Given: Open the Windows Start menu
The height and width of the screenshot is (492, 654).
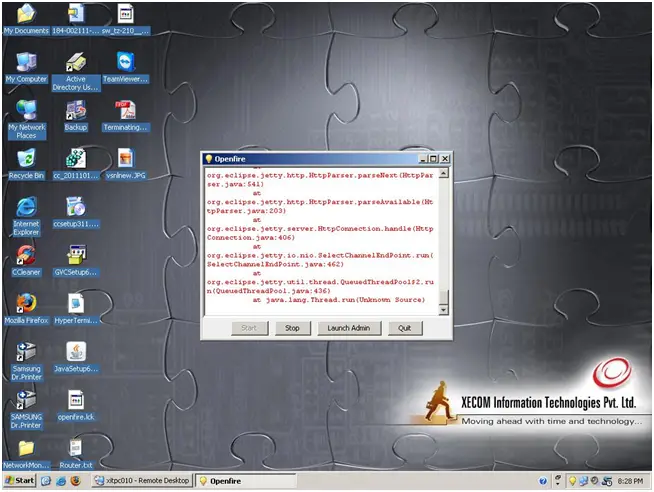Looking at the screenshot, I should (20, 481).
